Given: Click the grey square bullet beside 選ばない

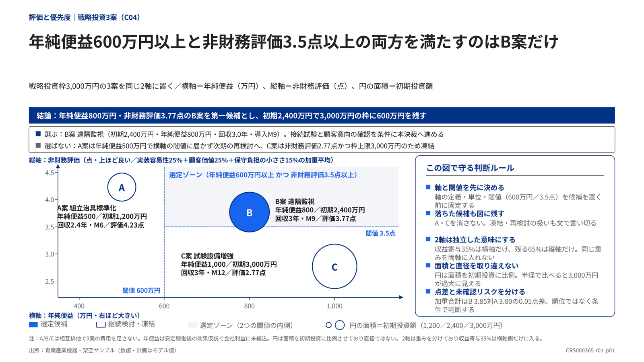Looking at the screenshot, I should coord(38,145).
